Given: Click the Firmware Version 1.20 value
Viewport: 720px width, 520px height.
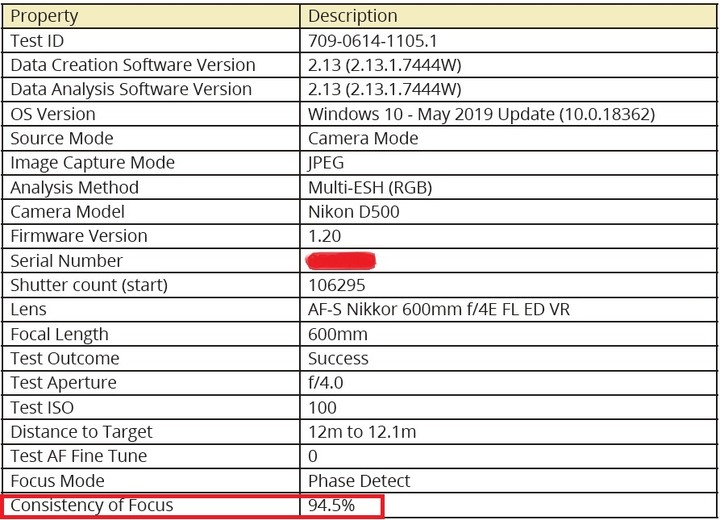Looking at the screenshot, I should pyautogui.click(x=324, y=236).
